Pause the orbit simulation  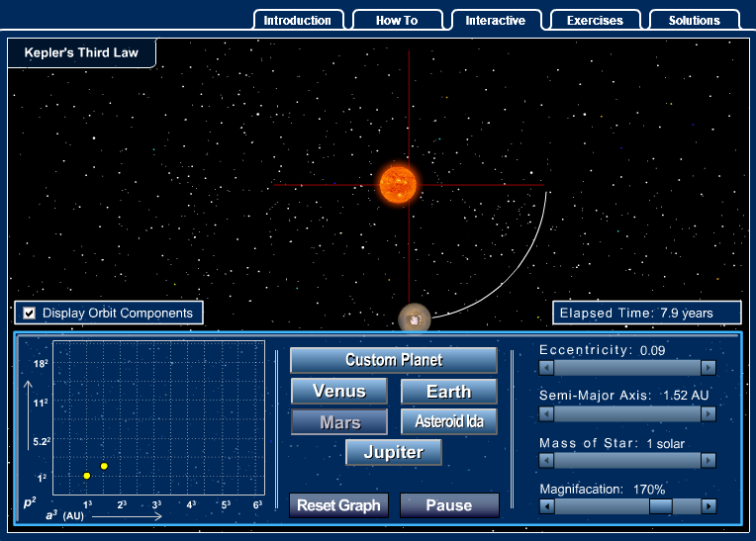pyautogui.click(x=449, y=504)
